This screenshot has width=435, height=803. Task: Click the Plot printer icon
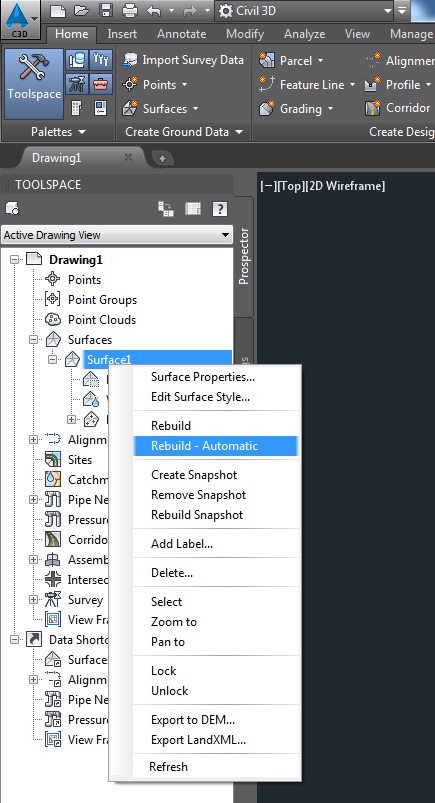[x=130, y=10]
